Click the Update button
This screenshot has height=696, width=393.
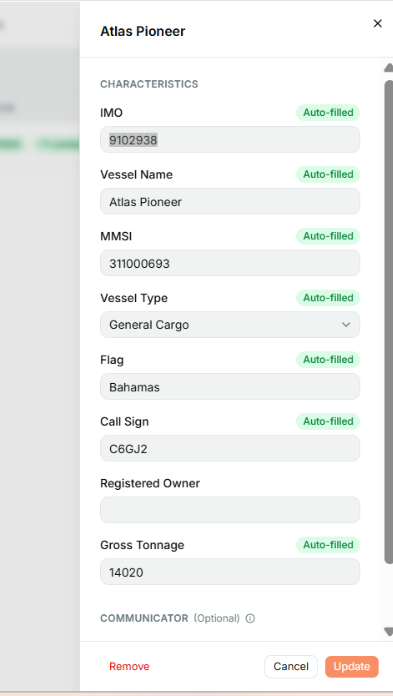click(x=352, y=667)
